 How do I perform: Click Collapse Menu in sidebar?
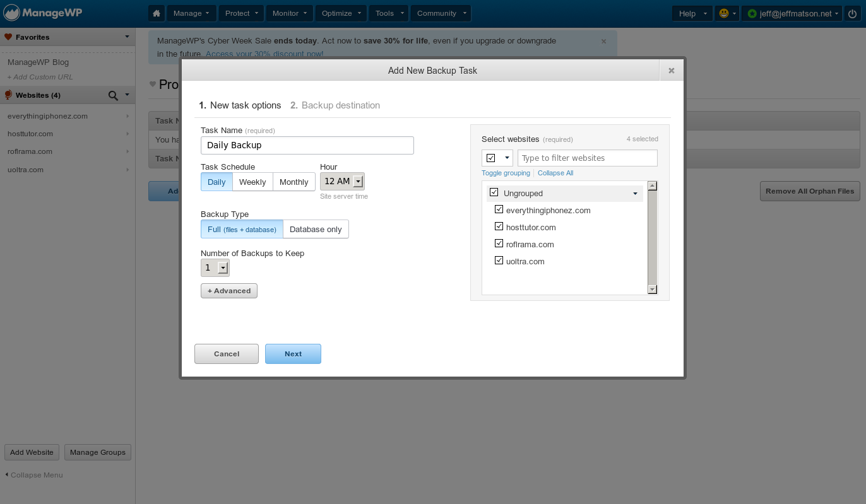(x=34, y=475)
